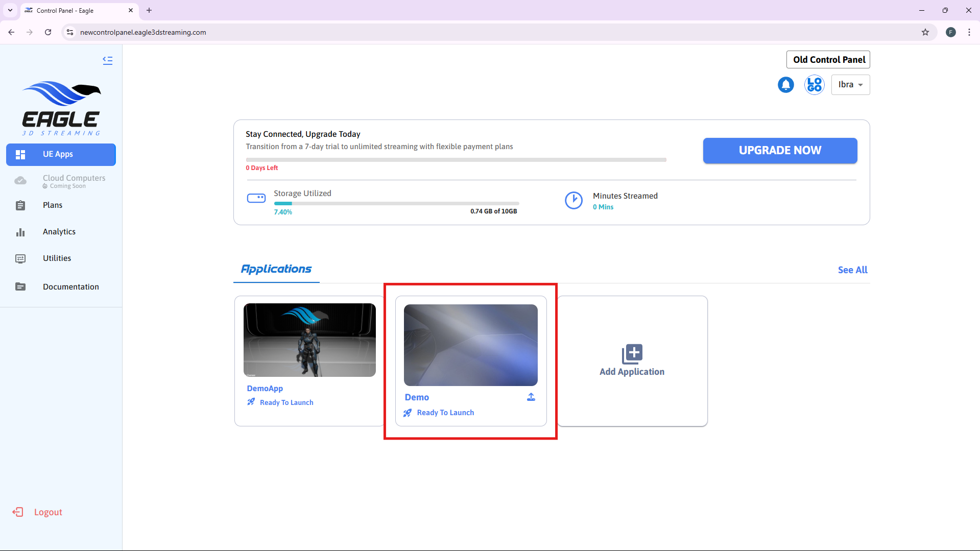Collapse the sidebar with the toggle icon
Image resolution: width=980 pixels, height=551 pixels.
pyautogui.click(x=107, y=60)
